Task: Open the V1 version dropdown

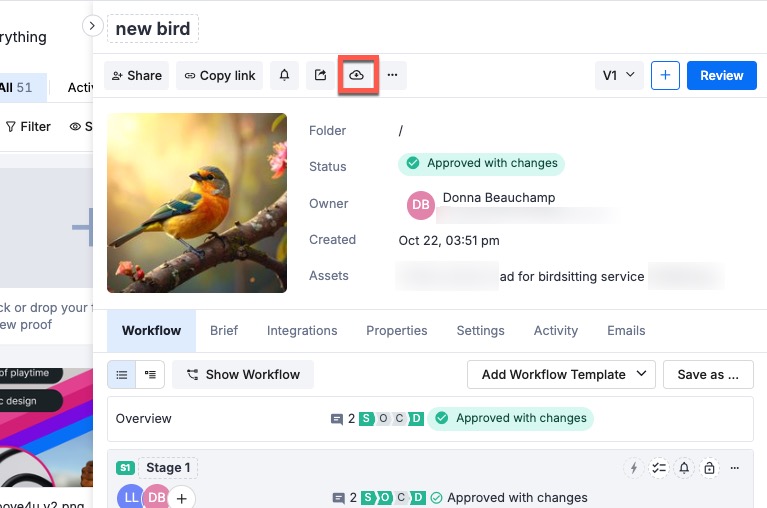Action: coord(618,75)
